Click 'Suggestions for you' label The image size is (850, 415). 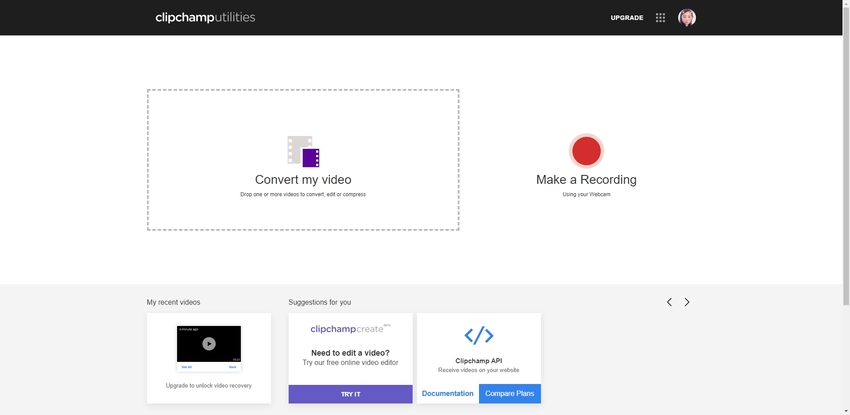pos(319,302)
